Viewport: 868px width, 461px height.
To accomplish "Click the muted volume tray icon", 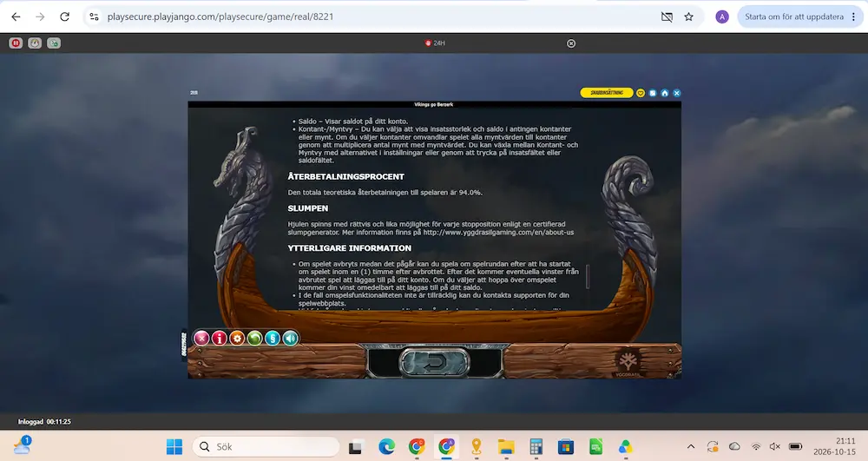I will click(775, 446).
